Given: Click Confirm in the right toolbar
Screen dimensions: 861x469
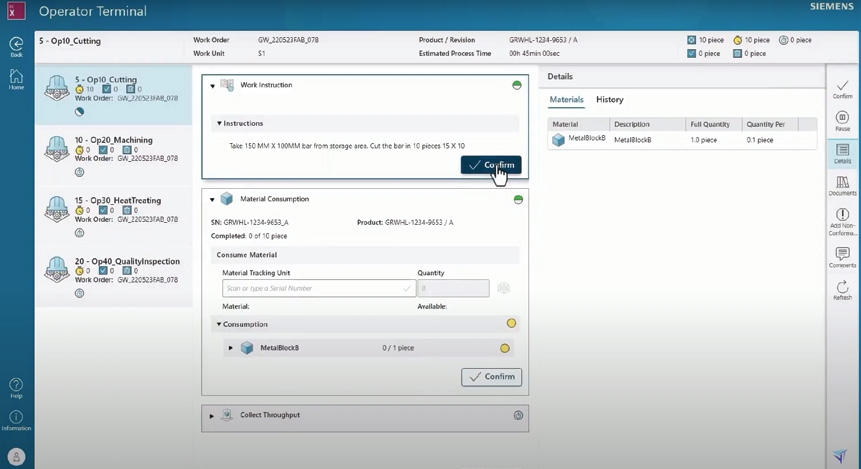Looking at the screenshot, I should coord(842,90).
